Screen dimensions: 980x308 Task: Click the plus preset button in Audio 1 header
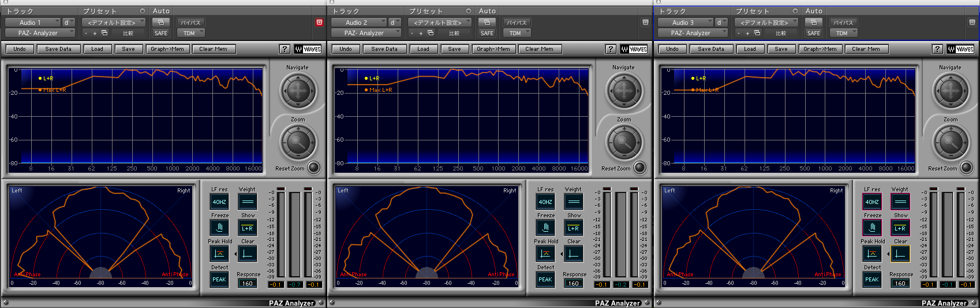pyautogui.click(x=95, y=33)
